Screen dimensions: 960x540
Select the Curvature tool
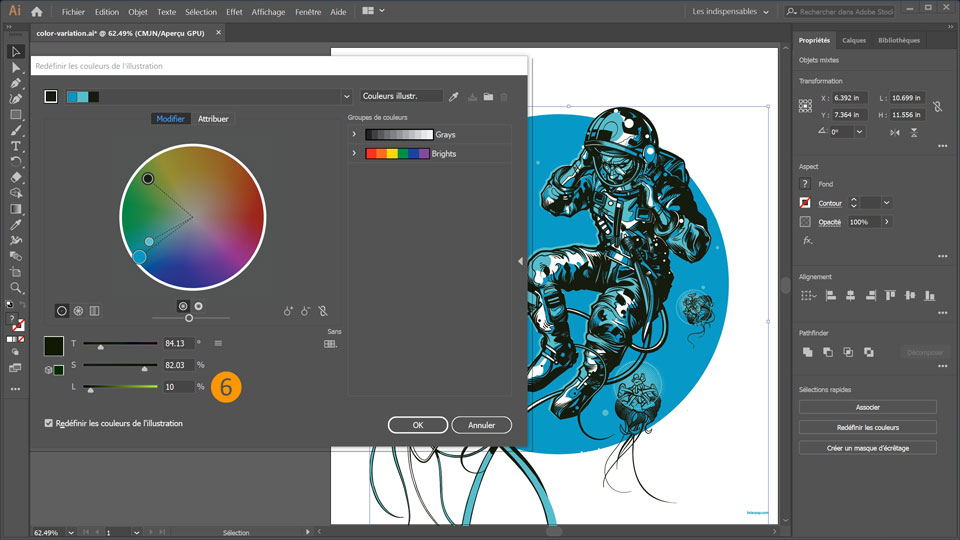pyautogui.click(x=16, y=99)
